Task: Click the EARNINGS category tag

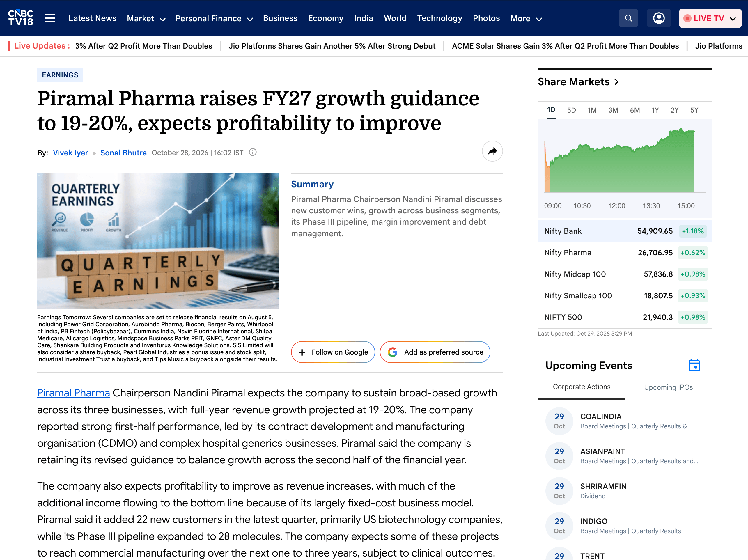Action: pos(60,75)
